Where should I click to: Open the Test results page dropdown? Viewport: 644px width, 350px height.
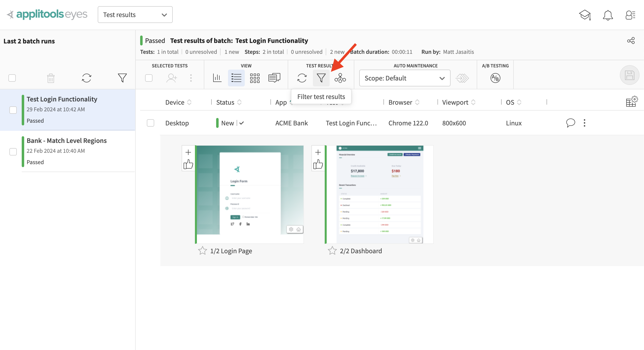[135, 15]
